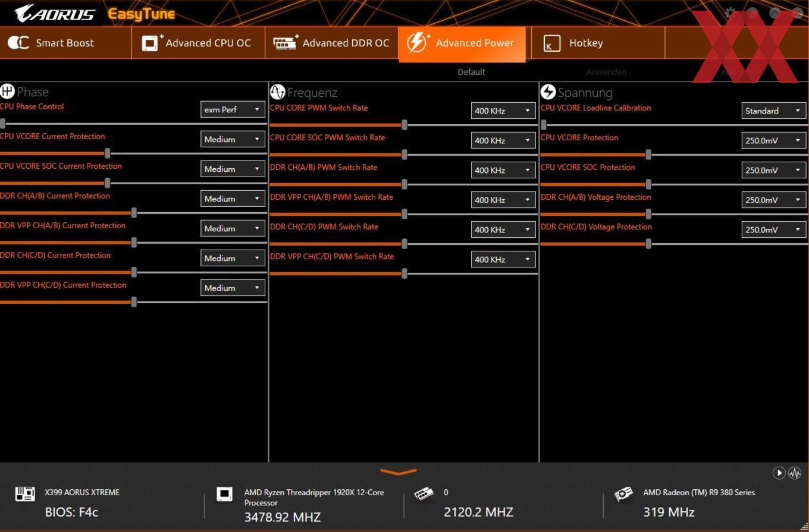Screen dimensions: 809x532
Task: Go to the Advanced DDR OC tab
Action: [x=331, y=43]
